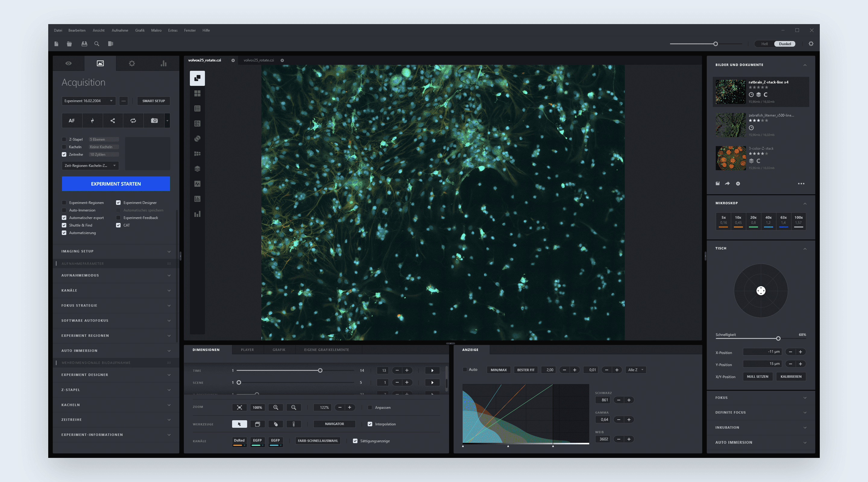Screen dimensions: 868x482
Task: Click the loop continuous acquisition icon
Action: 134,120
